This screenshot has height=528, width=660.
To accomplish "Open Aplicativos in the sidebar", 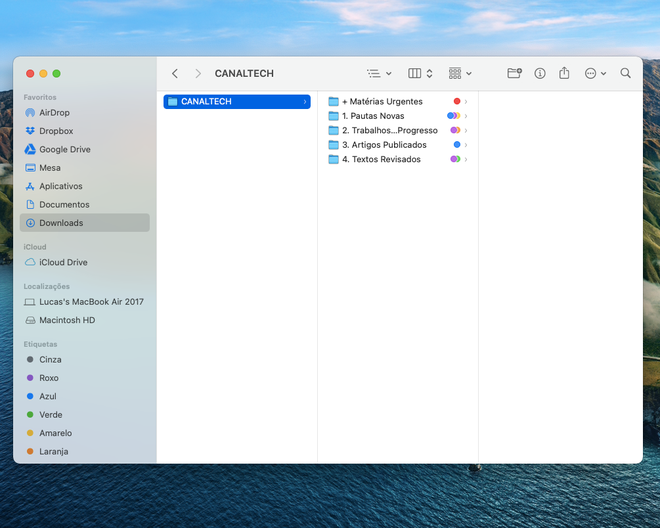I will [85, 186].
